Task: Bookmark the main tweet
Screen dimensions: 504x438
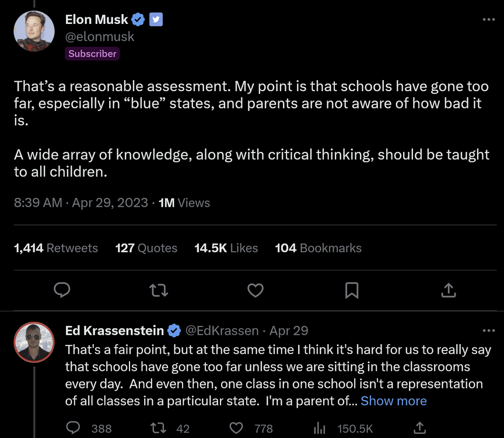Action: (352, 290)
